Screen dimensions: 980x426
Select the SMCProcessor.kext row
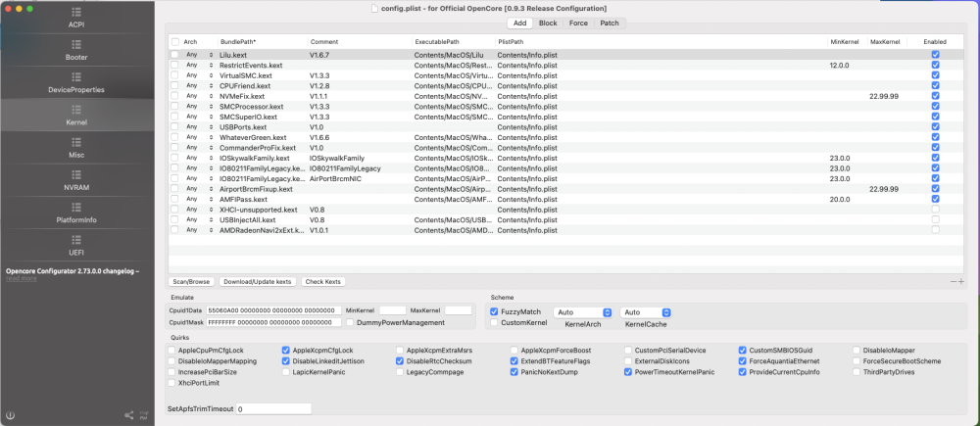pyautogui.click(x=565, y=106)
